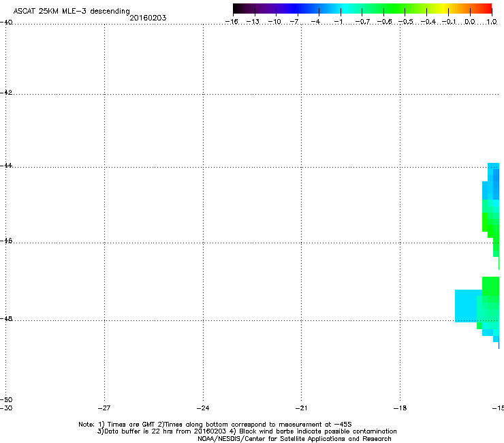Click the longitude axis label -18
The height and width of the screenshot is (443, 504).
400,408
